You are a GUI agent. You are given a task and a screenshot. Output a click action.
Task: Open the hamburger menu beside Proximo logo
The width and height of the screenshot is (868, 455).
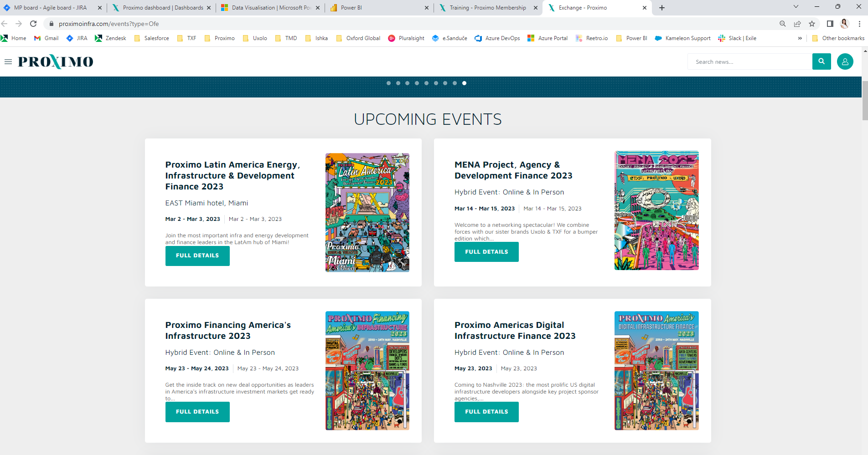click(x=8, y=61)
